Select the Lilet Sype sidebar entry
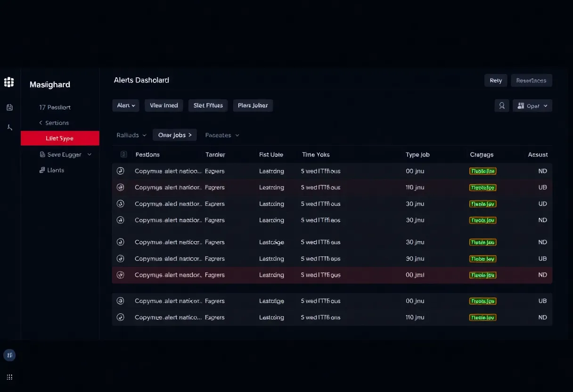Screen dimensions: 573x392 [60, 138]
